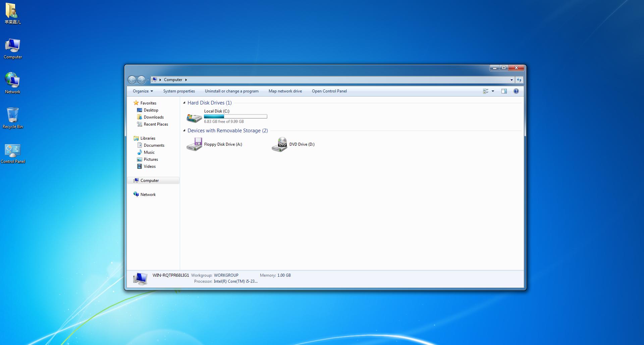Click the 6.83 GB free of 9.99 GB text

[x=224, y=122]
